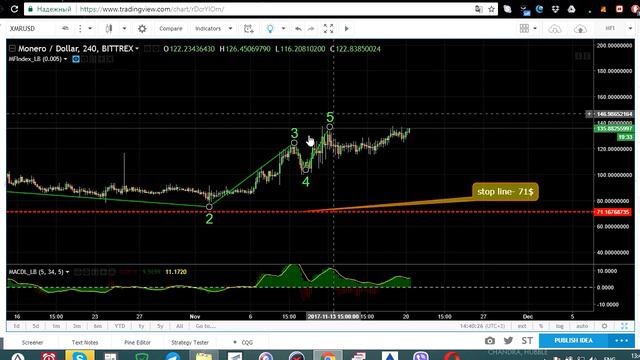Open the interval dropdown arrow
The height and width of the screenshot is (360, 640).
[x=90, y=29]
